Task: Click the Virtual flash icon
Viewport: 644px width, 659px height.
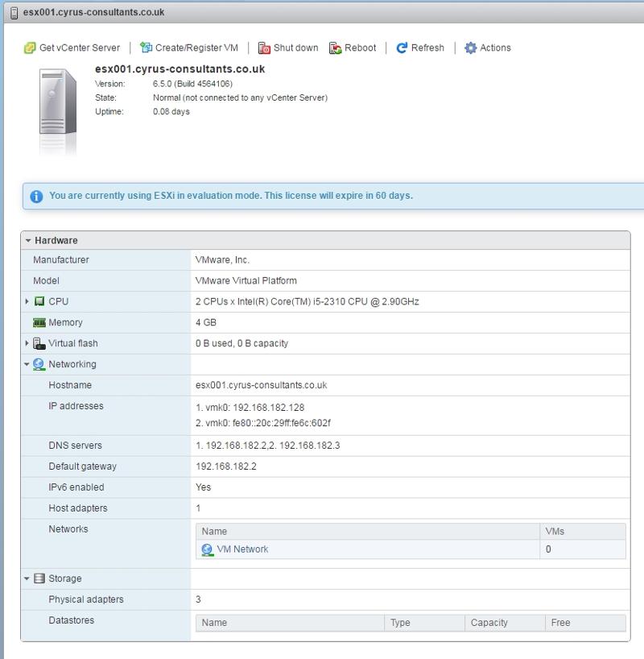Action: tap(39, 343)
